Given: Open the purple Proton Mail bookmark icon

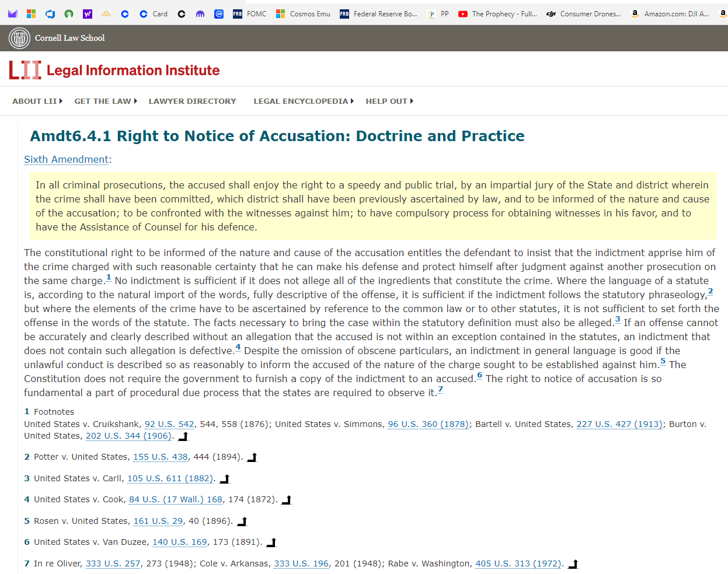Looking at the screenshot, I should [13, 14].
